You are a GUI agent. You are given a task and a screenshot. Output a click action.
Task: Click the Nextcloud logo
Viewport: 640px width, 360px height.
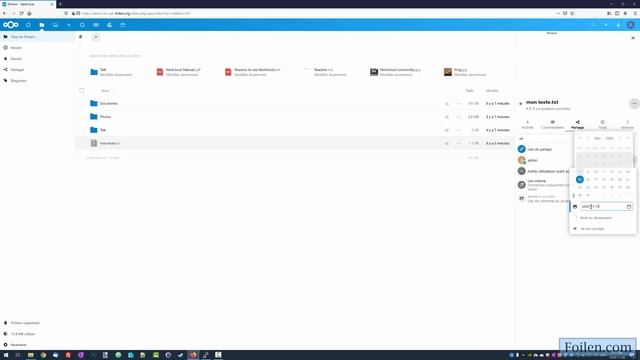11,25
